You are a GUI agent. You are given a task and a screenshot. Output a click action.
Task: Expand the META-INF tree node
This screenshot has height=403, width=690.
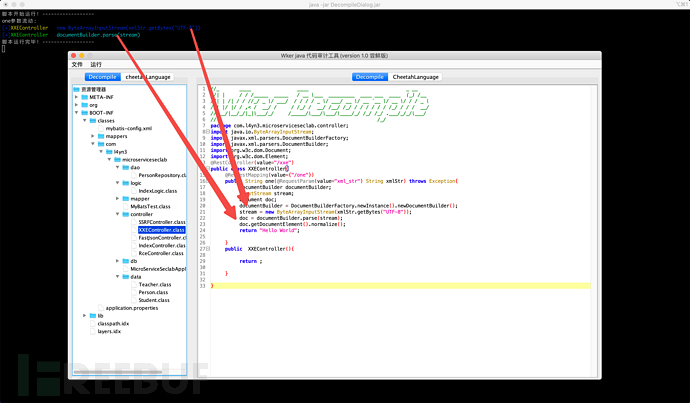pyautogui.click(x=77, y=97)
